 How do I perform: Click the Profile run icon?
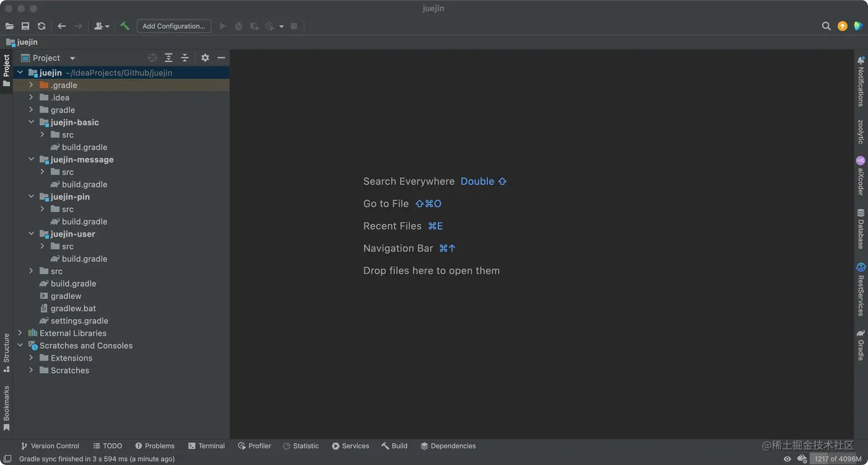click(x=270, y=26)
